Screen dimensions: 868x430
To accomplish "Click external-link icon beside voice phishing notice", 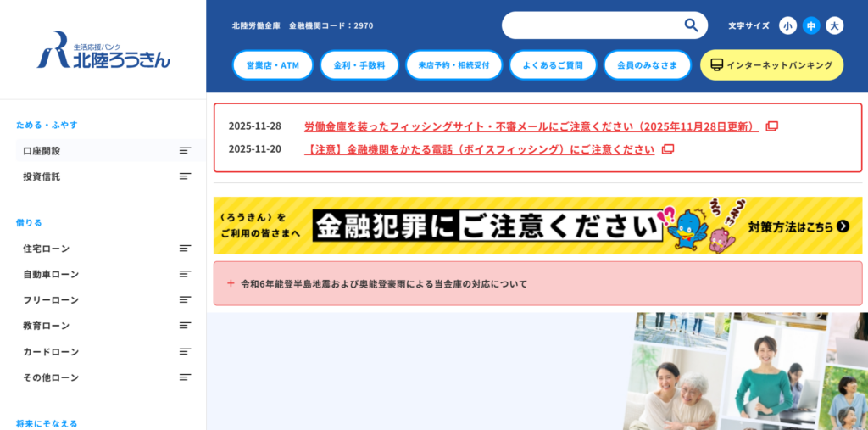I will tap(668, 149).
